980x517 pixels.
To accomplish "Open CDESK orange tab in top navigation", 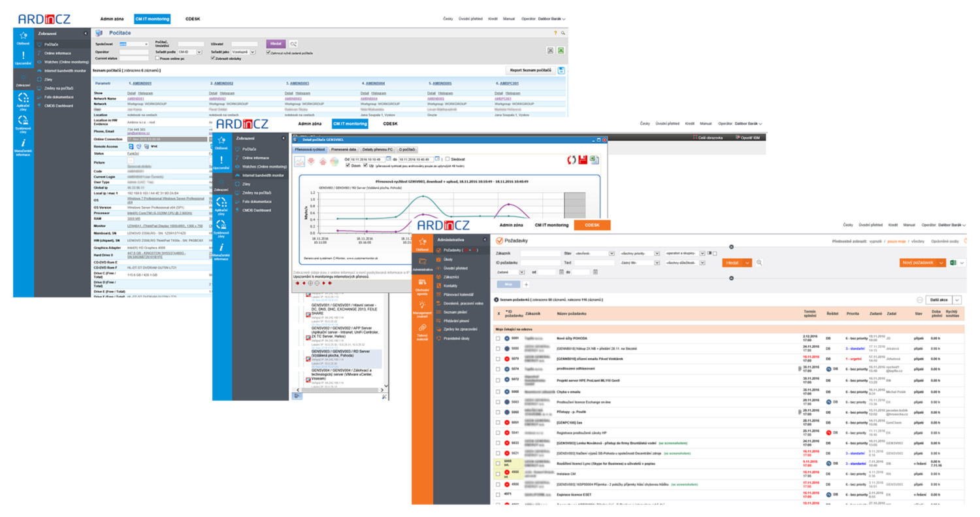I will pos(592,225).
